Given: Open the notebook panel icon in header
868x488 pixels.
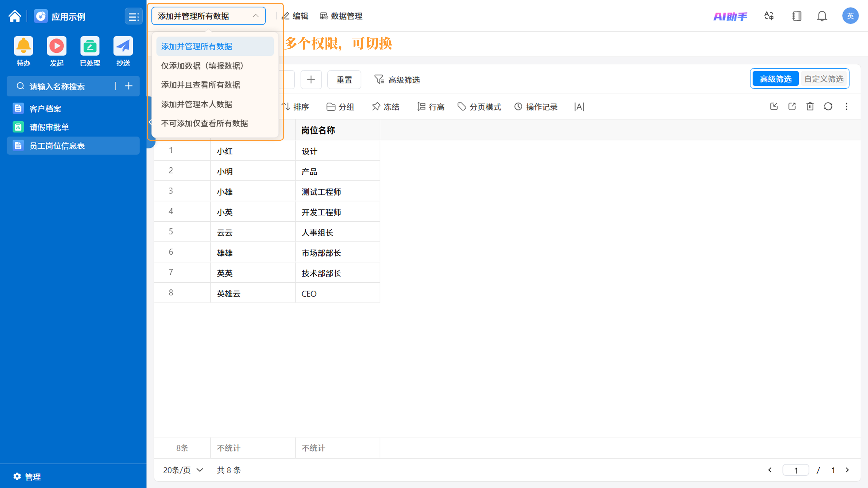Looking at the screenshot, I should coord(797,16).
